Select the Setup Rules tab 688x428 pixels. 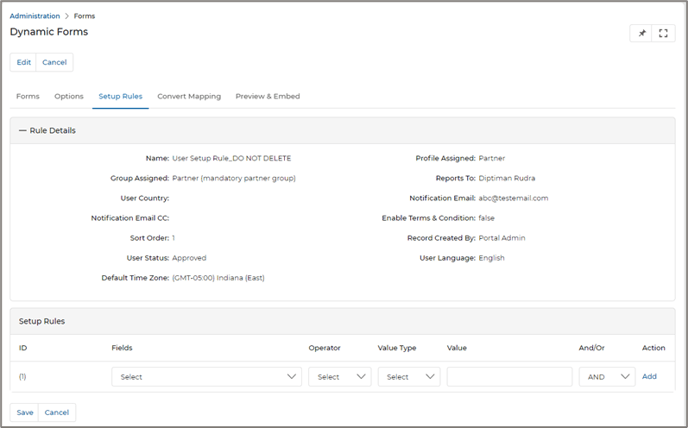(x=120, y=96)
